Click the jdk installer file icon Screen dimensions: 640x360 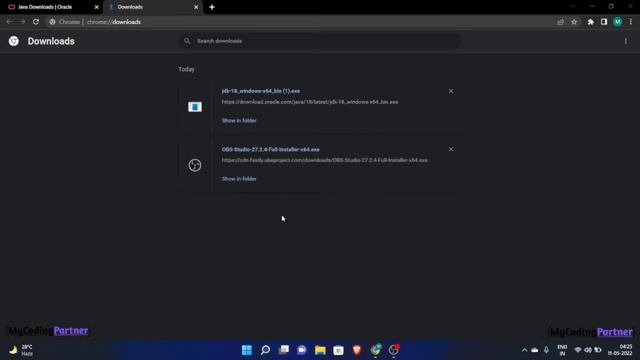pyautogui.click(x=195, y=107)
